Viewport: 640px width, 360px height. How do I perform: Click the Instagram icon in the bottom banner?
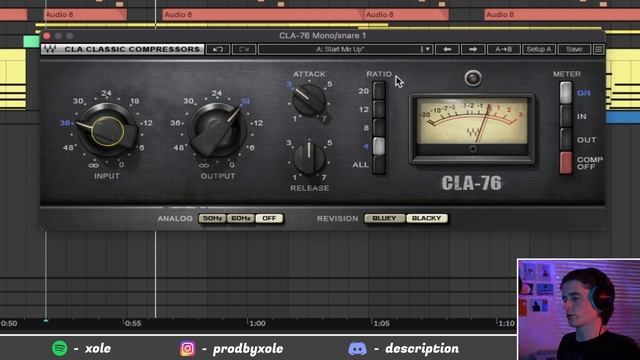click(x=187, y=349)
